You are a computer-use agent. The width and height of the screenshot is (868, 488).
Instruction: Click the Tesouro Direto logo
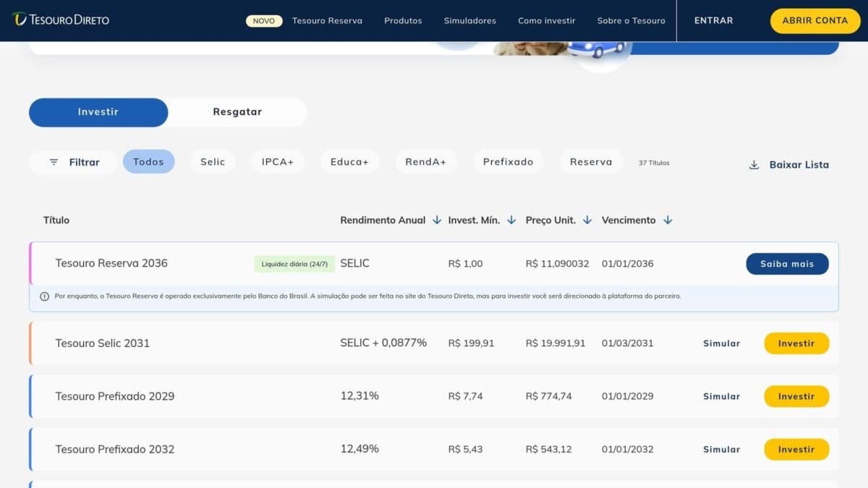[x=61, y=20]
